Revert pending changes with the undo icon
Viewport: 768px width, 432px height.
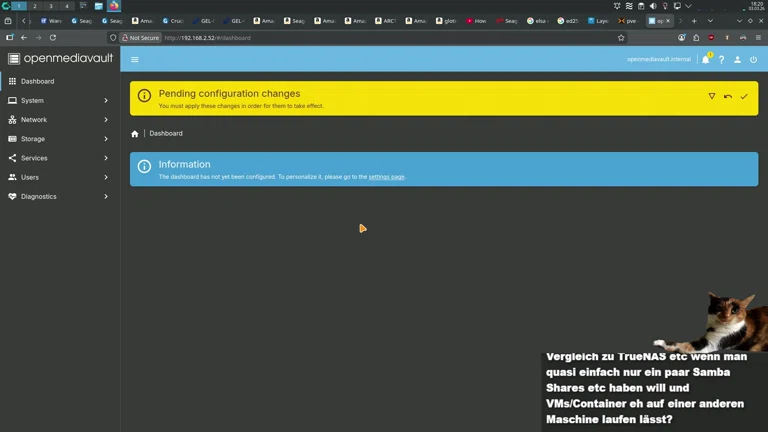(x=728, y=97)
